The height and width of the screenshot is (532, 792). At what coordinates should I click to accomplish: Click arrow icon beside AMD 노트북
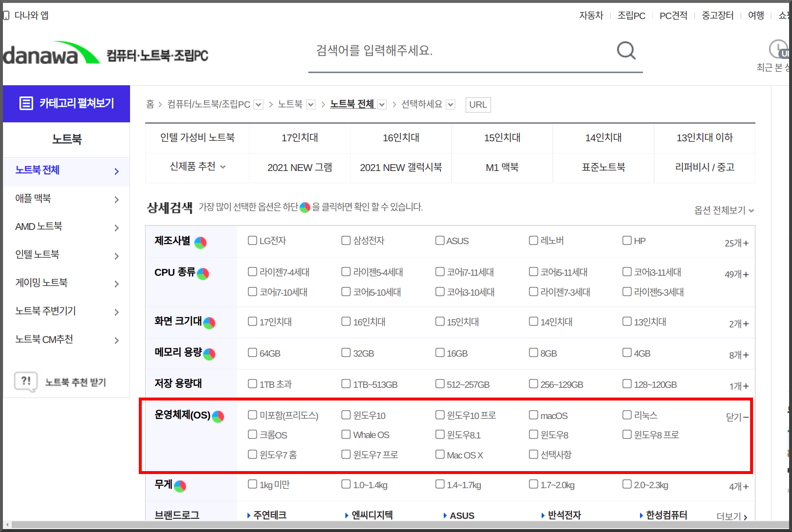pos(116,228)
